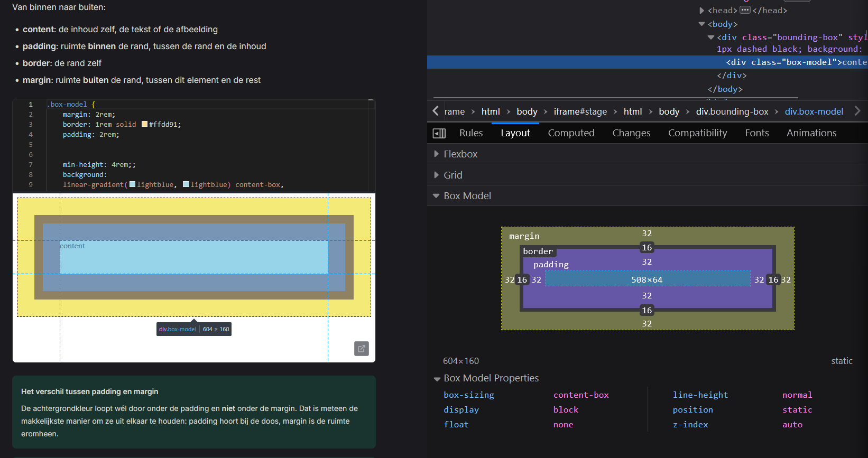Click the #ffdd91 color swatch in code
The height and width of the screenshot is (458, 868).
pos(144,124)
